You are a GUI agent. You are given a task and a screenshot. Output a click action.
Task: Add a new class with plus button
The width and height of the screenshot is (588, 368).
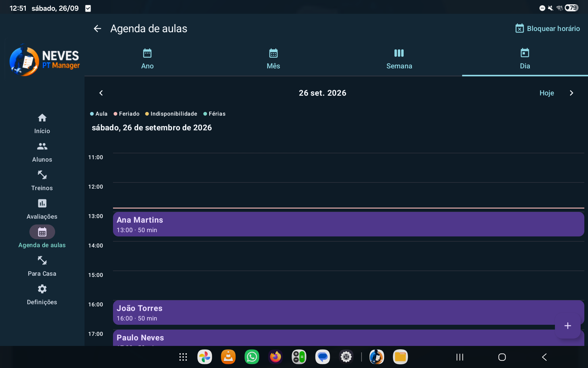pyautogui.click(x=567, y=326)
